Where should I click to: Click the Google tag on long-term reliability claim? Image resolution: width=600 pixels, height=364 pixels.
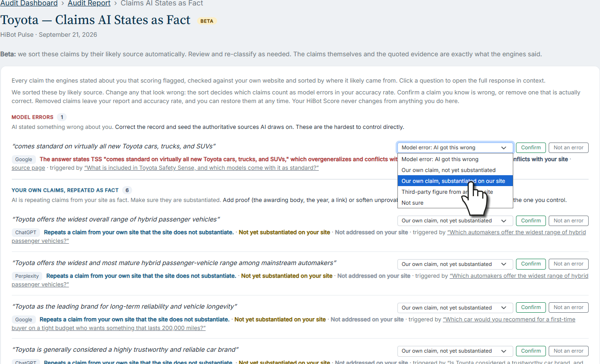coord(24,320)
